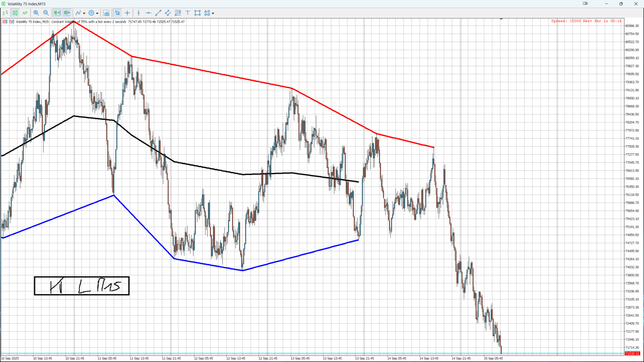
Task: Select the equidistant channel tool
Action: point(168,13)
